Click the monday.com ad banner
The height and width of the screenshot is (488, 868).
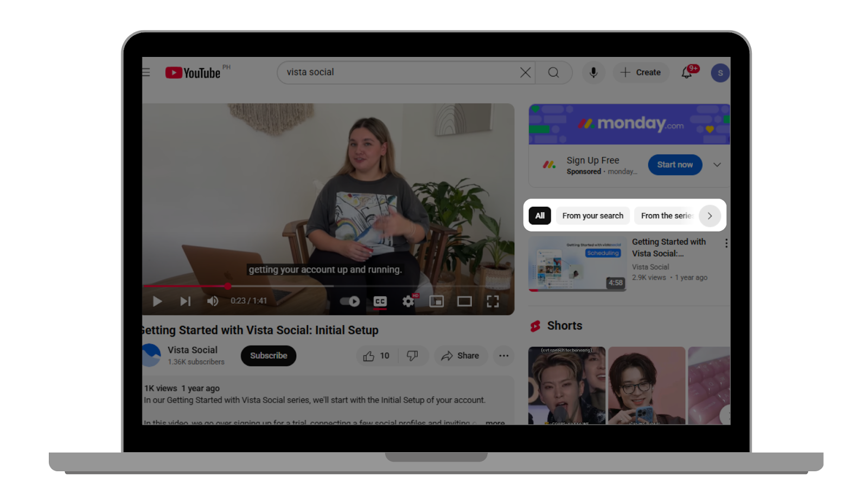tap(629, 124)
